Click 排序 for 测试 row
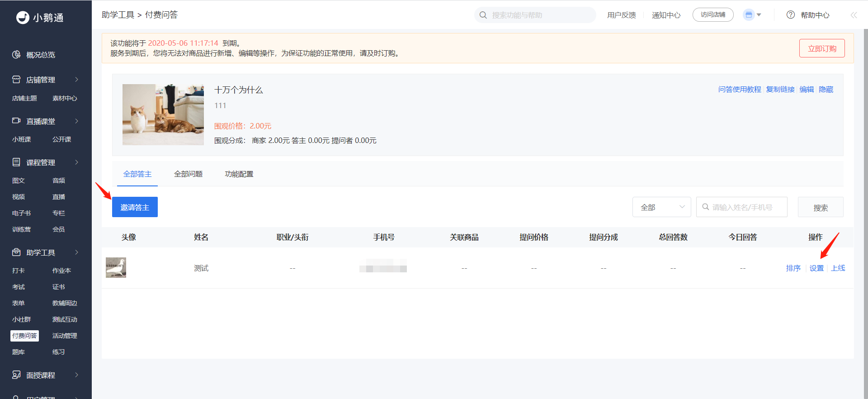Screen dimensions: 868x399 [793, 268]
